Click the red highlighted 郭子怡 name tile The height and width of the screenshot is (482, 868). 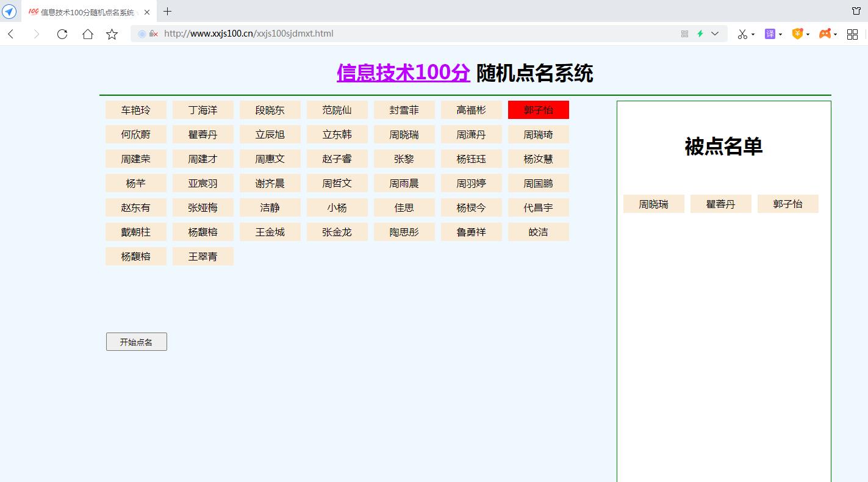click(x=539, y=110)
